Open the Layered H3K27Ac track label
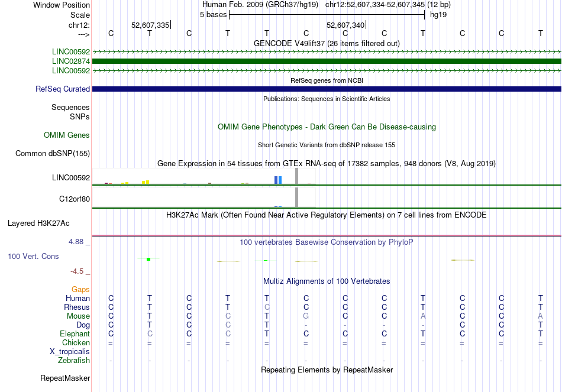Image resolution: width=562 pixels, height=392 pixels. 38,223
